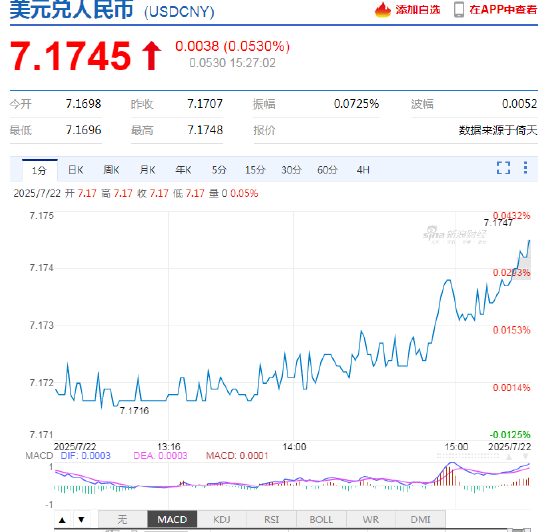Open the three-dot chart options menu

coord(525,168)
